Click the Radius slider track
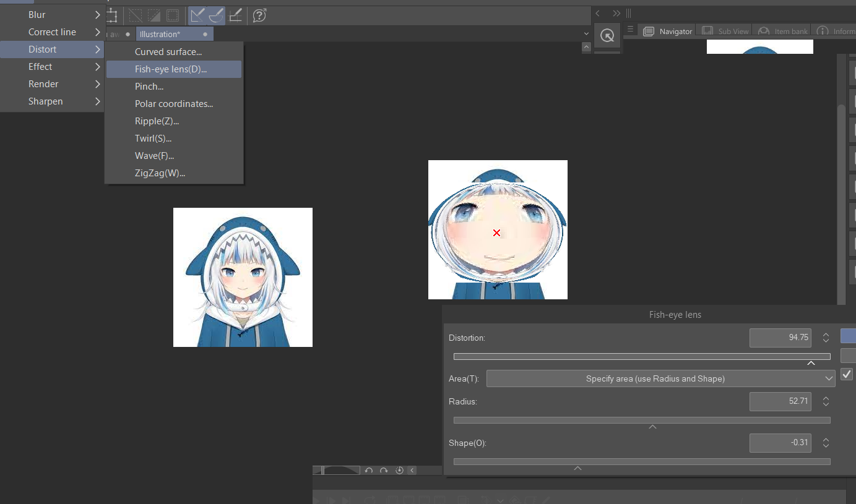 pyautogui.click(x=642, y=421)
